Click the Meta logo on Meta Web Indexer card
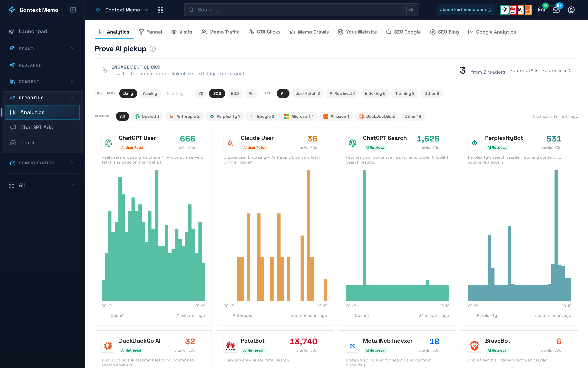The image size is (588, 368). (x=352, y=346)
